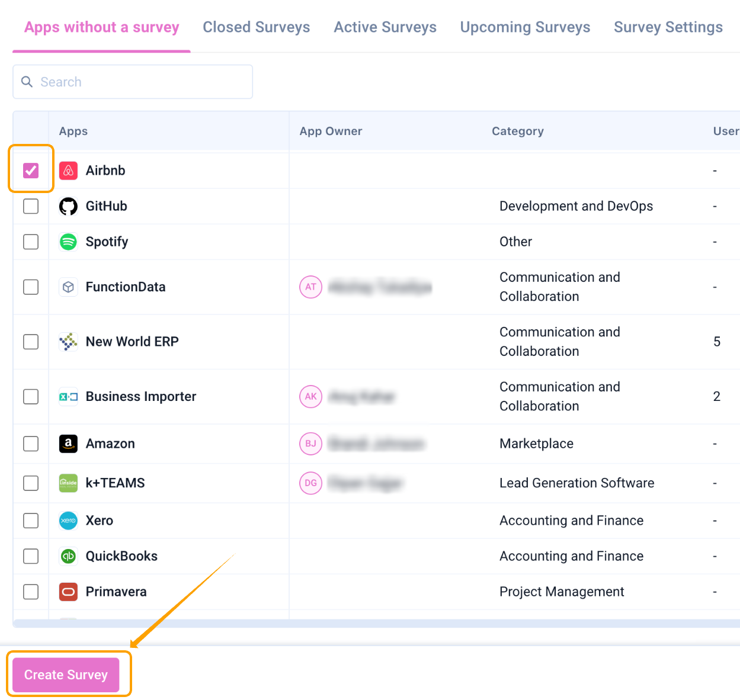The image size is (740, 700).
Task: Focus the Search input field
Action: pyautogui.click(x=133, y=82)
